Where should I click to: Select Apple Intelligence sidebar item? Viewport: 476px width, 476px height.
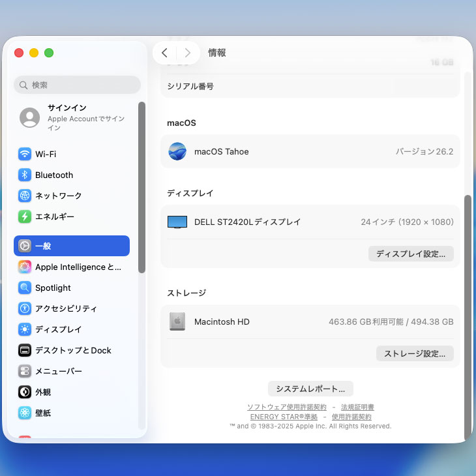click(x=78, y=267)
